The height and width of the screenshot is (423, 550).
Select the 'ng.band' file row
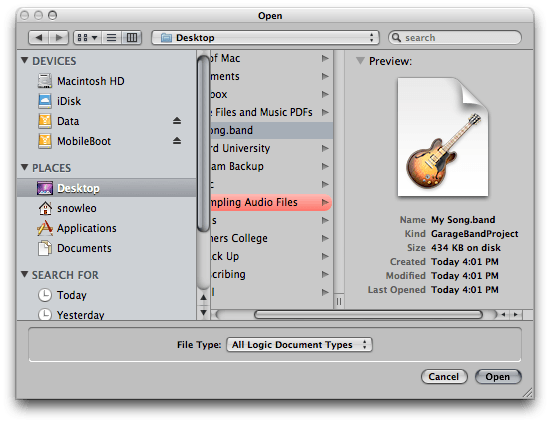[271, 130]
